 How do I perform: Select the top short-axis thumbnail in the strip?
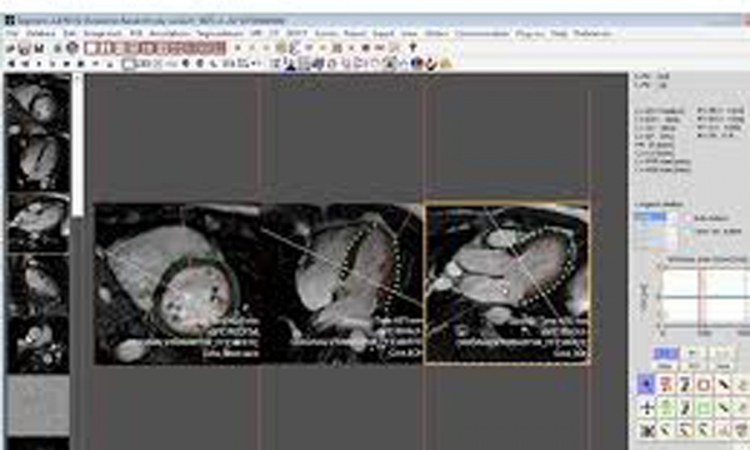(x=38, y=104)
